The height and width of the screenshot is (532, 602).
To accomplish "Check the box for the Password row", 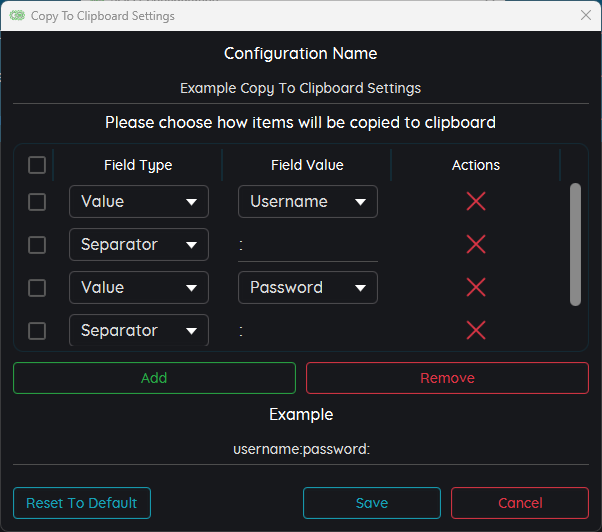I will point(37,288).
